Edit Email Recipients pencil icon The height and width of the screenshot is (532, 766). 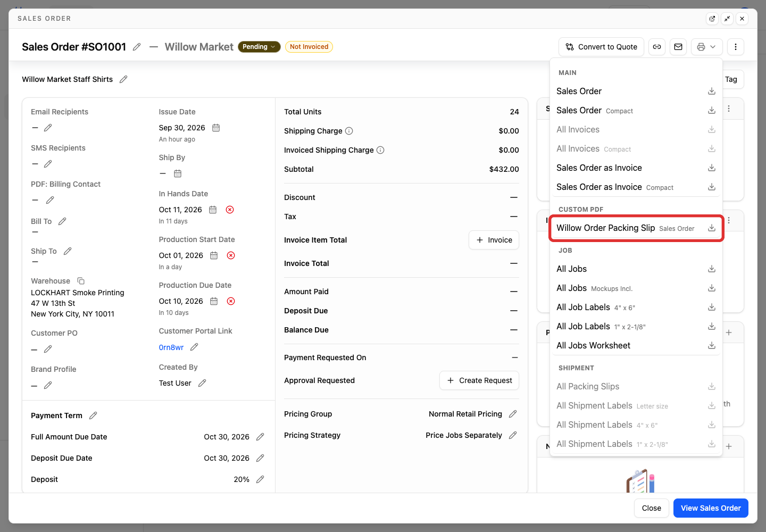(48, 128)
